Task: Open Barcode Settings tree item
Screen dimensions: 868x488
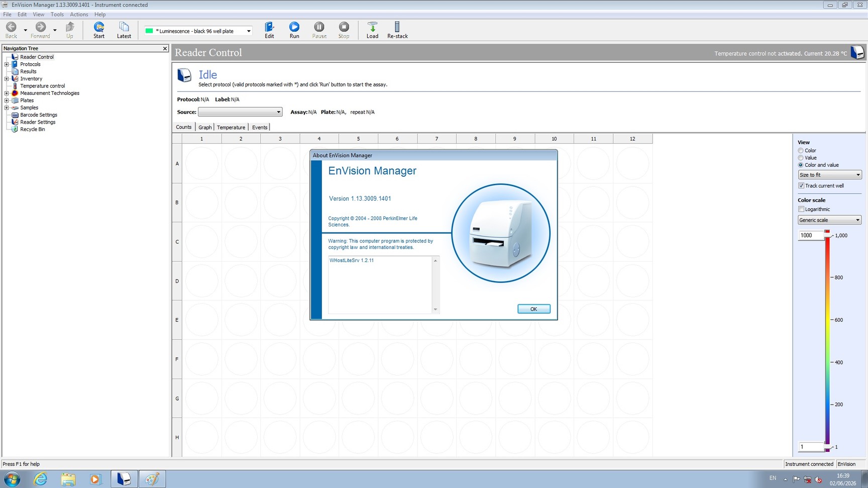Action: point(39,115)
